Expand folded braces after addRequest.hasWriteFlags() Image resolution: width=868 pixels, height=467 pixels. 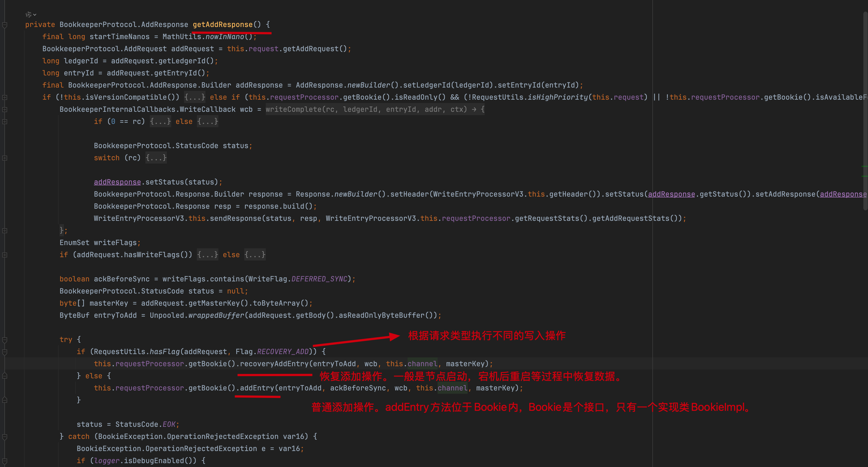tap(208, 255)
